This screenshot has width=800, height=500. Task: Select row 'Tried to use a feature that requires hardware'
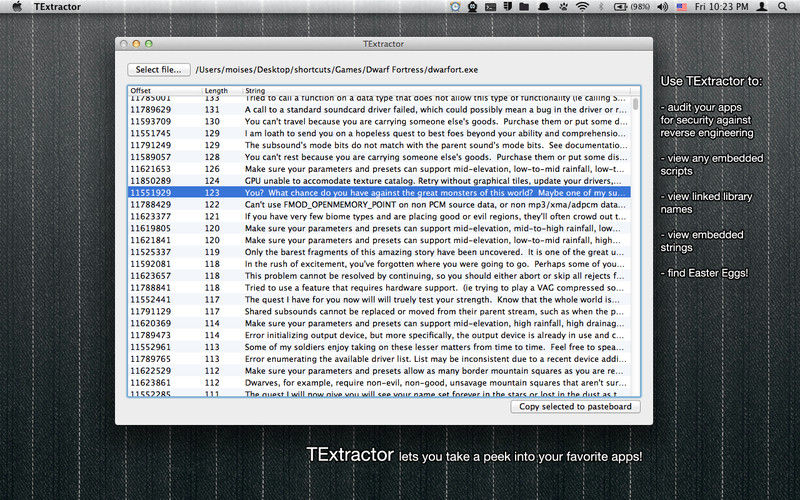tap(379, 288)
